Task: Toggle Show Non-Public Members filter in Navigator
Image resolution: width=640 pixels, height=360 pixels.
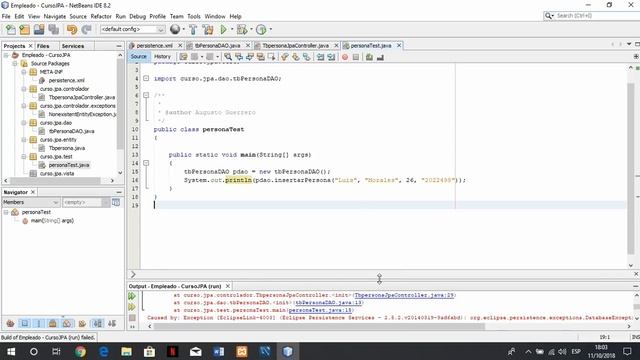Action: (53, 324)
